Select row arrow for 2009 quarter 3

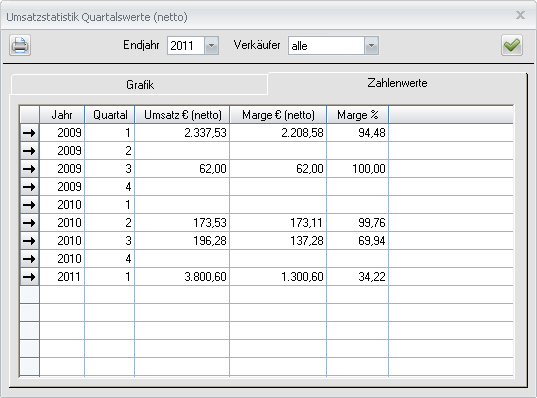click(x=29, y=169)
